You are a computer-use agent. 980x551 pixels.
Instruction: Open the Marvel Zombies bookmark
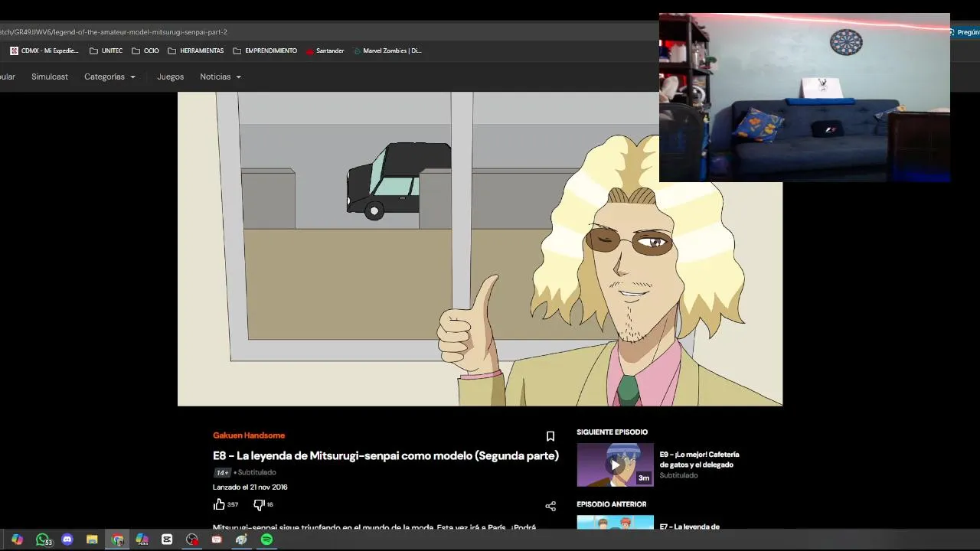[x=387, y=51]
